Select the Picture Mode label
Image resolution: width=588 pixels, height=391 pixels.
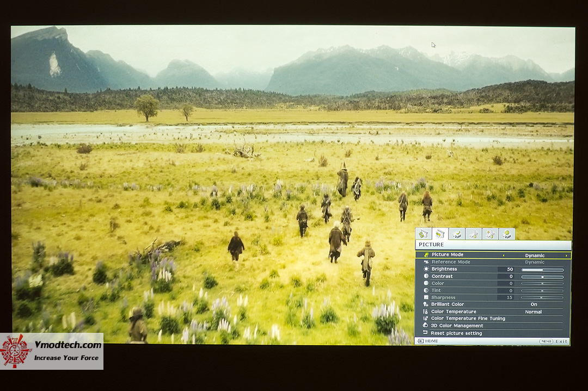tap(448, 255)
